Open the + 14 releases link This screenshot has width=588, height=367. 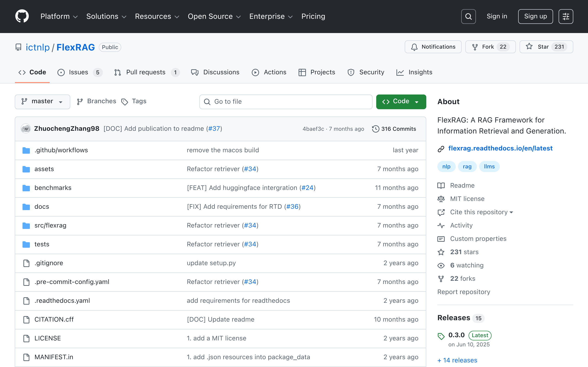[457, 360]
